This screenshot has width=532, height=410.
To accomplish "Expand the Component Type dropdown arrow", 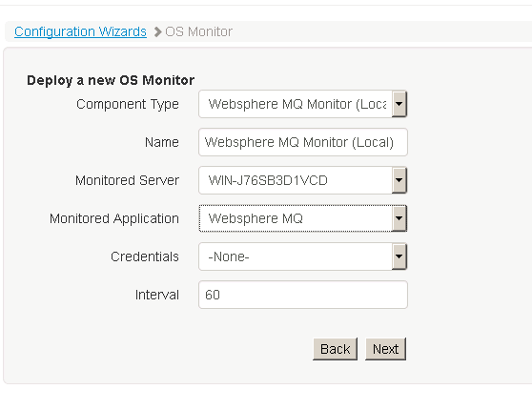I will [399, 104].
